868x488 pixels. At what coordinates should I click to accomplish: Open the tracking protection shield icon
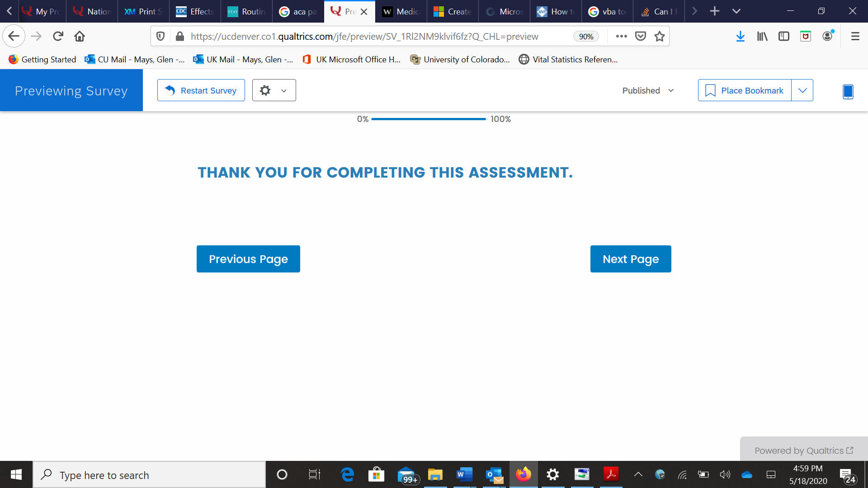160,36
